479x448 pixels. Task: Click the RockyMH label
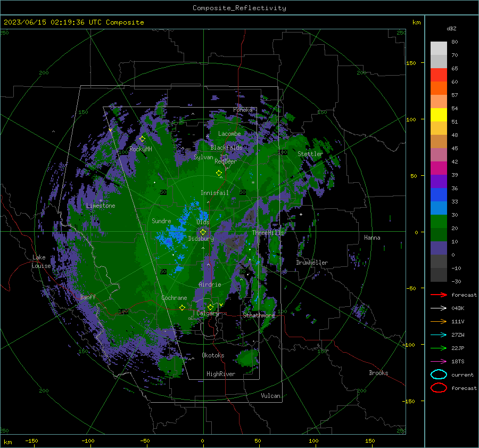(x=141, y=149)
